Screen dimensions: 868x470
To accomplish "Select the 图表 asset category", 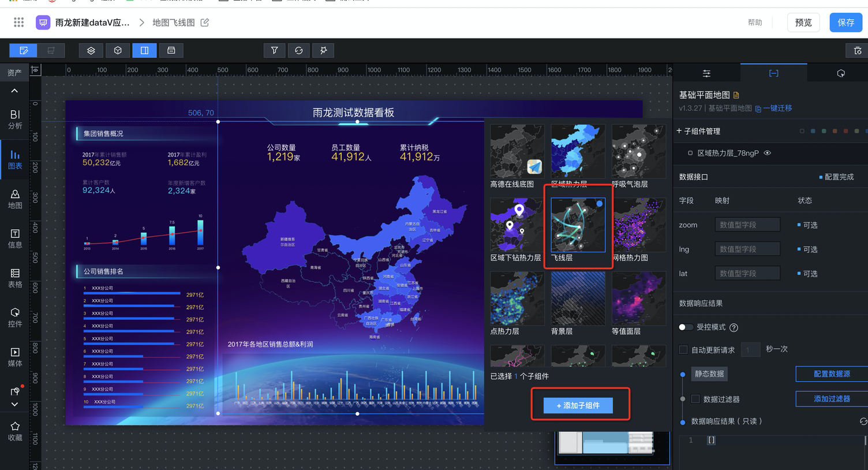I will pyautogui.click(x=15, y=159).
